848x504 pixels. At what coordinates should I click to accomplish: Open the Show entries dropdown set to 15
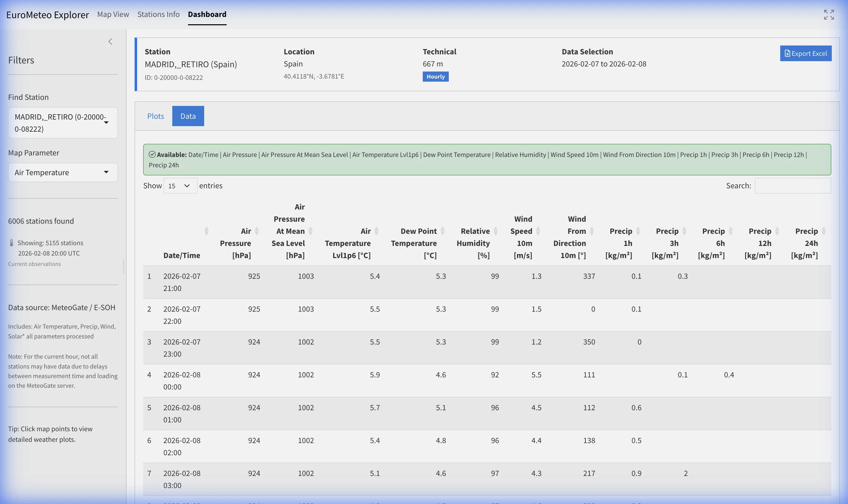(x=180, y=186)
